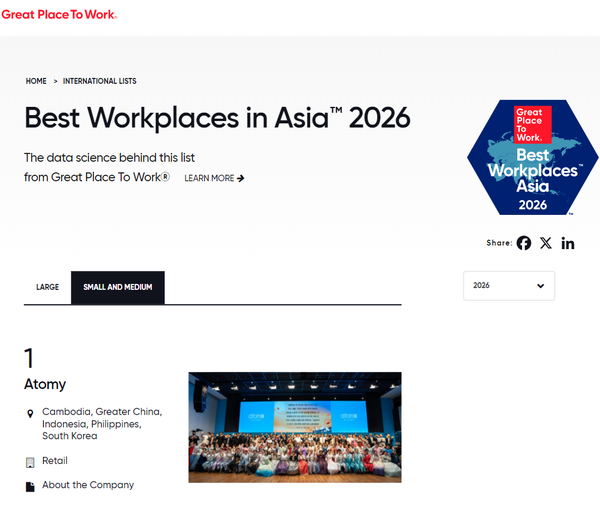Share the list on LinkedIn

click(x=568, y=243)
